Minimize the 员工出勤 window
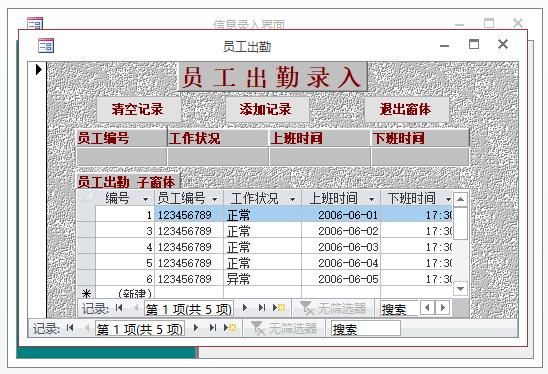This screenshot has width=548, height=374. (x=444, y=45)
